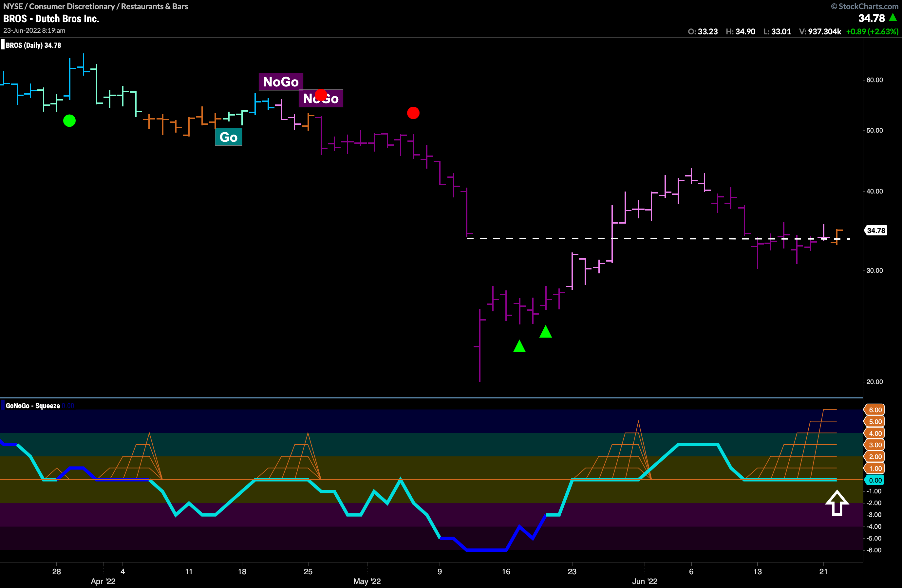Click the O: 33.23 open value
The height and width of the screenshot is (588, 902).
[x=703, y=31]
